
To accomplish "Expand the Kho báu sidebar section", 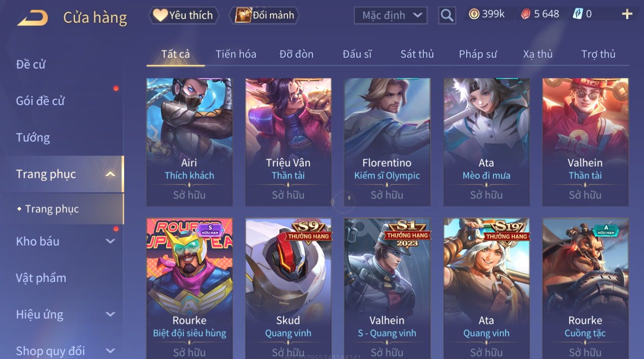I will click(110, 241).
